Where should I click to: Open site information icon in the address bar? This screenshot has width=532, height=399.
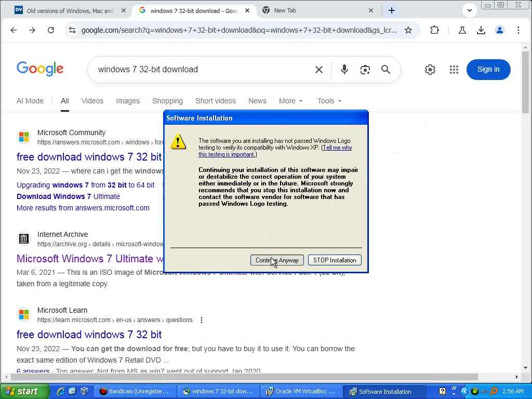[x=72, y=30]
